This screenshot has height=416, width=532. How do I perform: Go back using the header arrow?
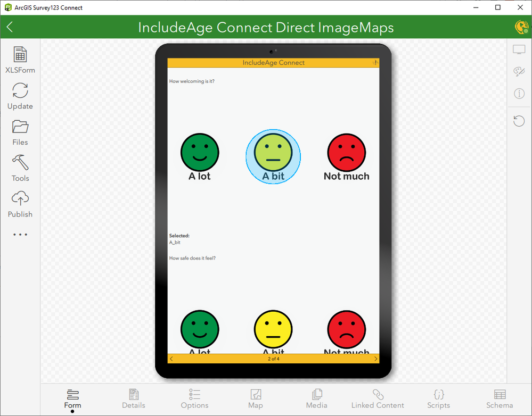click(x=10, y=27)
